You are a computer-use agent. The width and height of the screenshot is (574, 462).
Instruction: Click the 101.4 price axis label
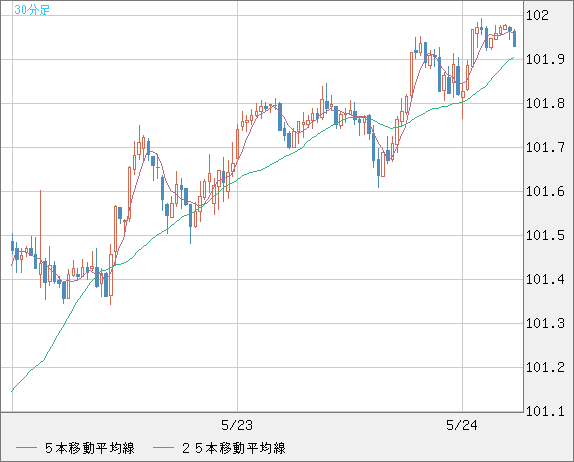pyautogui.click(x=545, y=280)
